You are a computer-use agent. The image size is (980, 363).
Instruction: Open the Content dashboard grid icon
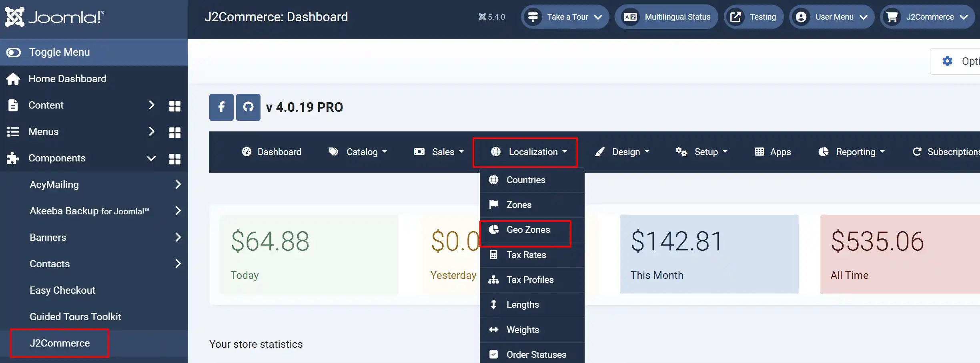pos(175,106)
